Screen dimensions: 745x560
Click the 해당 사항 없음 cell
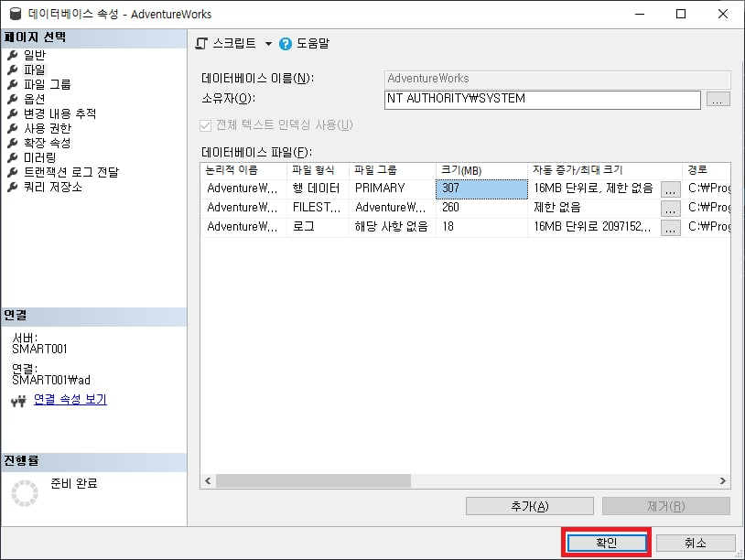point(393,227)
